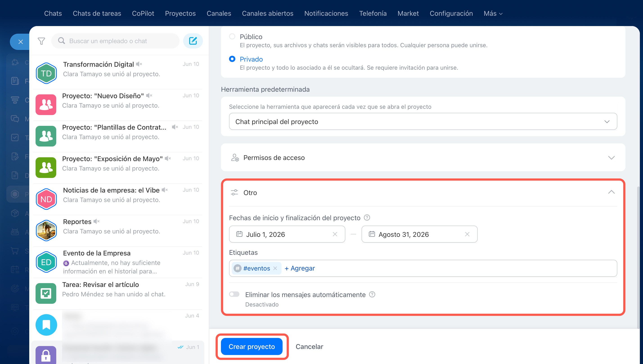Click the help icon beside project dates label
Image resolution: width=643 pixels, height=364 pixels.
[x=367, y=218]
